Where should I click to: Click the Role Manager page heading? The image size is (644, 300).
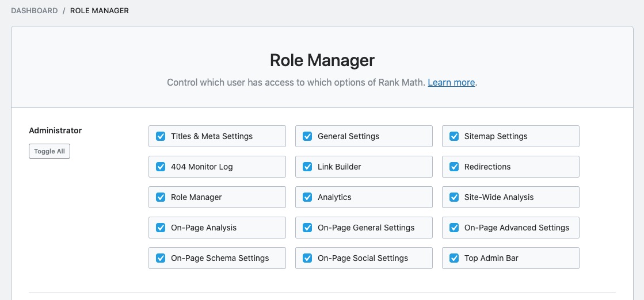pos(322,60)
